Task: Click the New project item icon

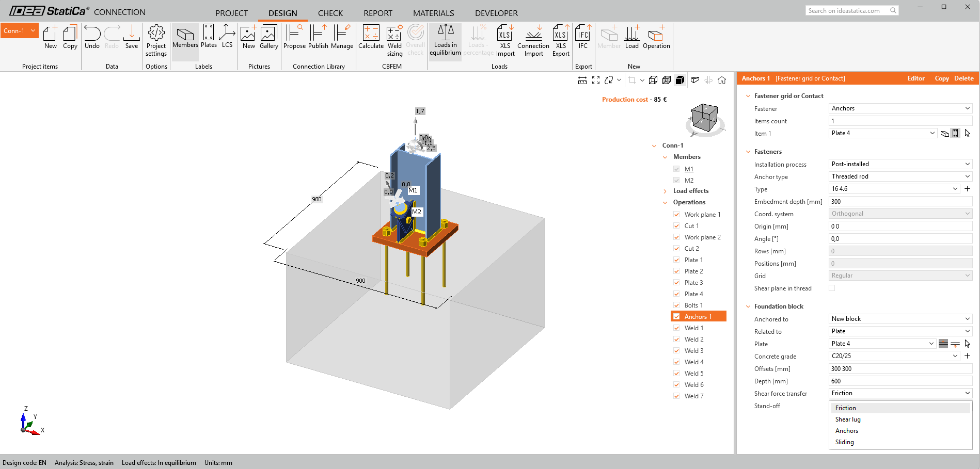Action: pyautogui.click(x=50, y=37)
